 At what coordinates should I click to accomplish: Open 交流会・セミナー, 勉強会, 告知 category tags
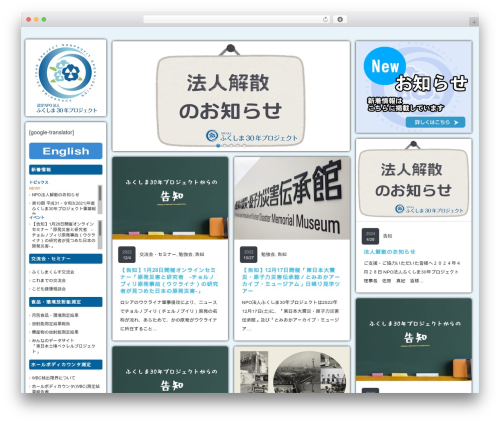[x=172, y=254]
